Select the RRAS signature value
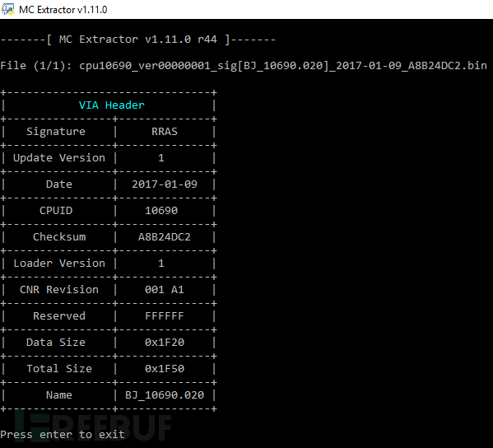The image size is (493, 448). [x=165, y=132]
